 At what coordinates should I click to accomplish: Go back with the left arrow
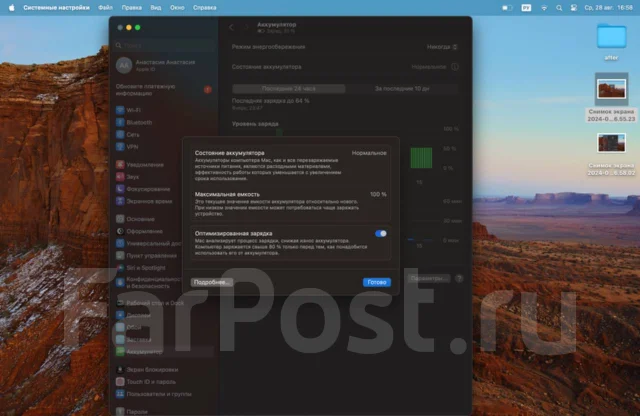coord(231,27)
